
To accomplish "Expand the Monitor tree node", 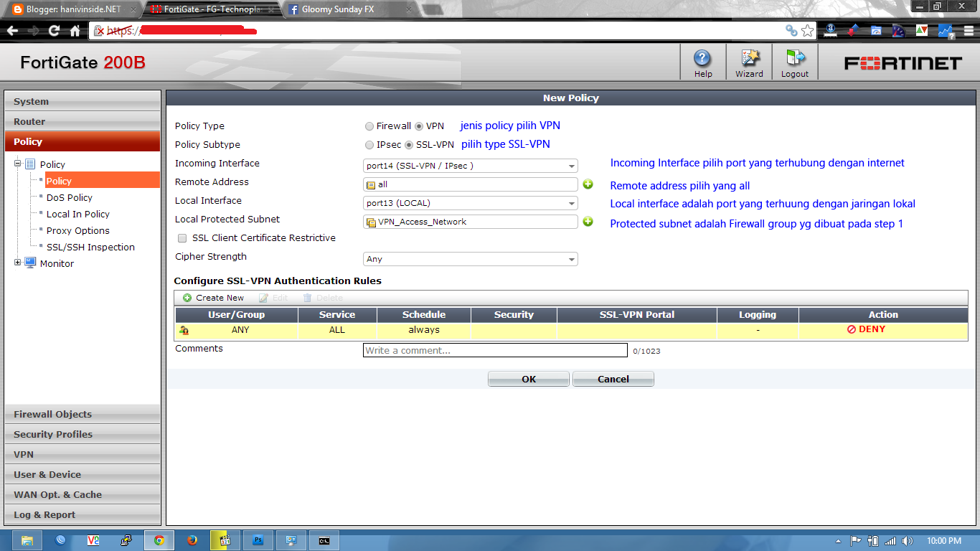I will [x=18, y=263].
